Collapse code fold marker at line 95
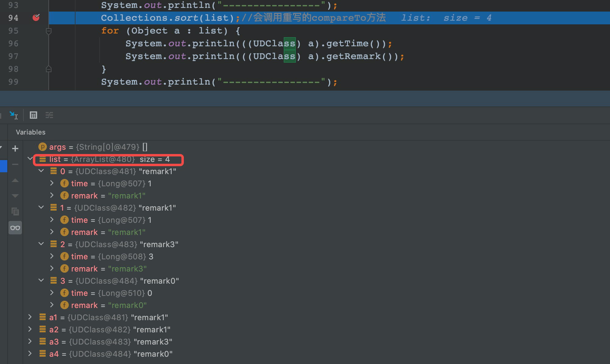 tap(49, 31)
